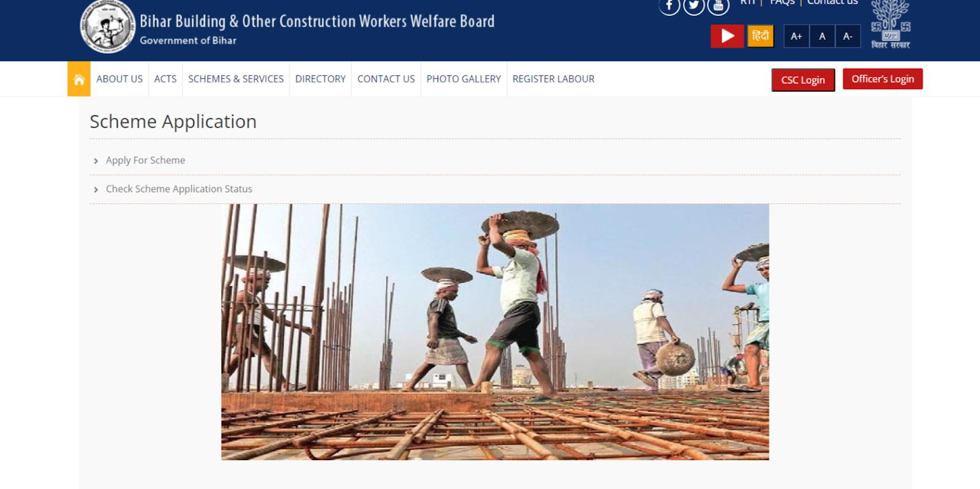The image size is (980, 489).
Task: Click the Bihar Sarkar tree emblem
Action: coord(891,25)
